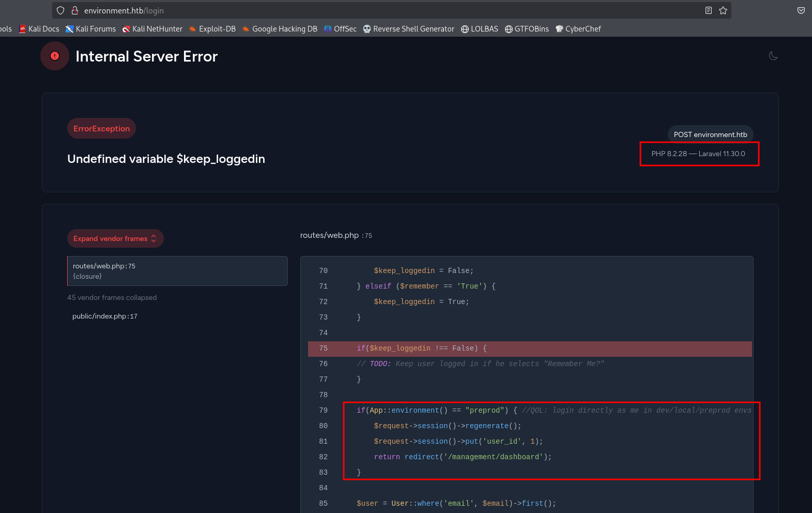Image resolution: width=812 pixels, height=513 pixels.
Task: Click the ErrorException badge
Action: [x=101, y=128]
